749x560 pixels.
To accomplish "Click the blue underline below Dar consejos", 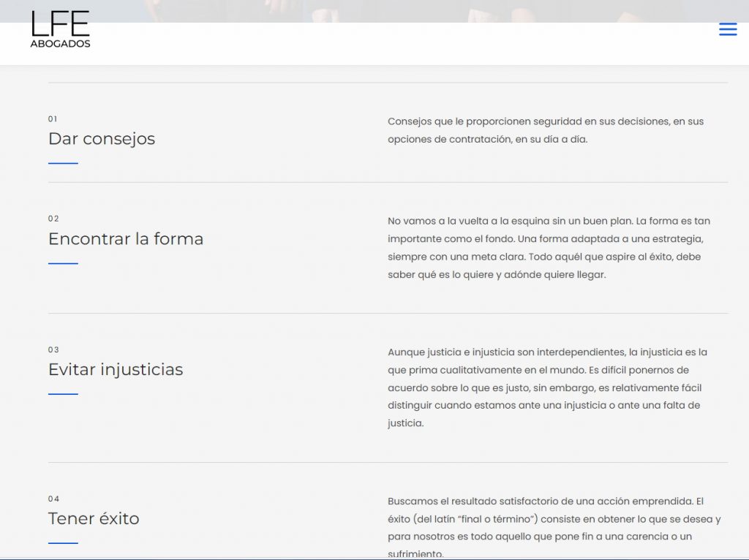I will [63, 164].
